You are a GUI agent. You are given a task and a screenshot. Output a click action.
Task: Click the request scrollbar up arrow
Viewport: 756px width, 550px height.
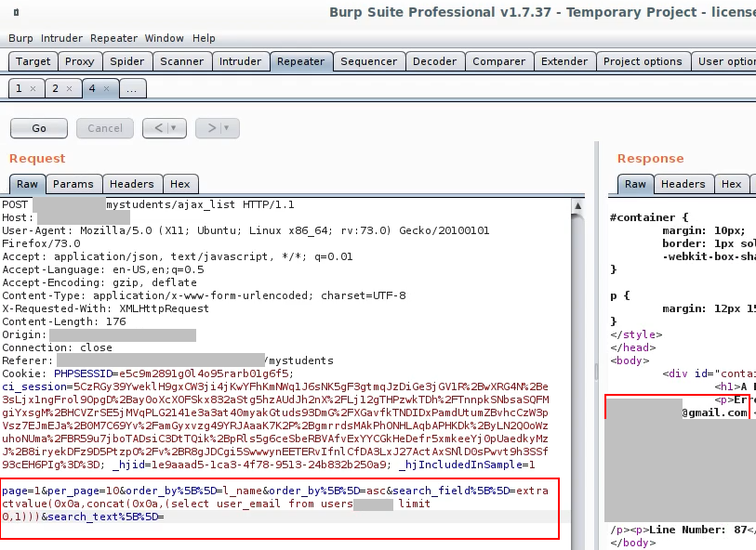tap(577, 205)
